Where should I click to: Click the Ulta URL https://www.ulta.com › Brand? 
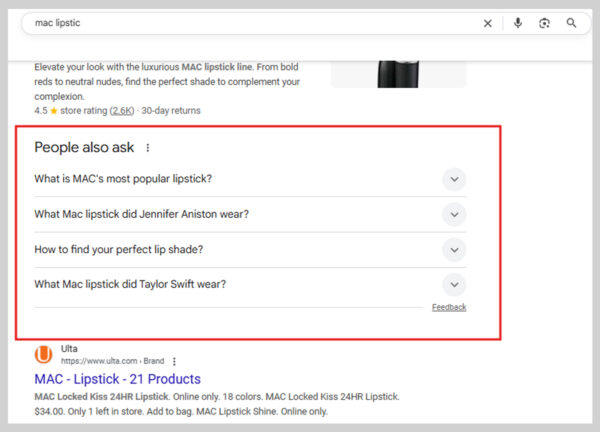tap(112, 361)
